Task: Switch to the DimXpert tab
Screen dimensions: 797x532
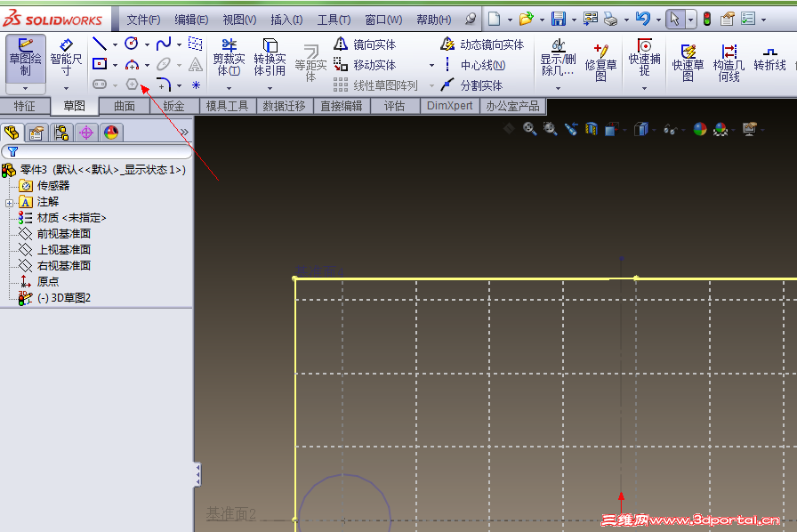Action: coord(449,106)
